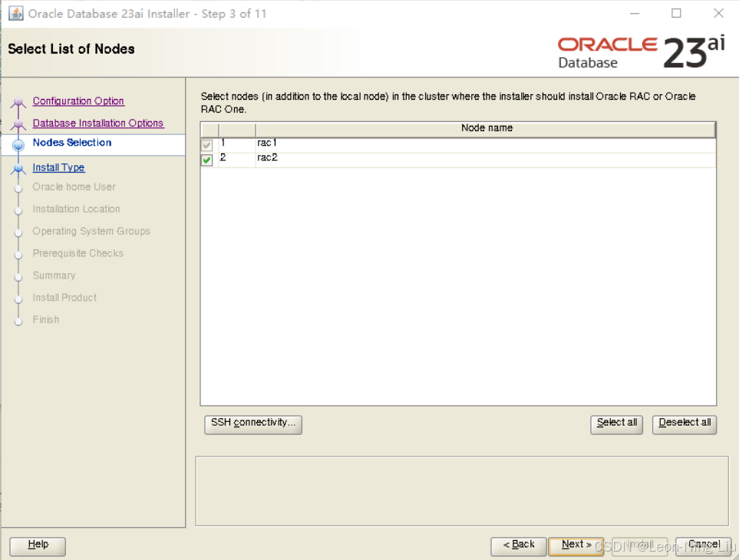Open the Install Type step
739x560 pixels.
(58, 167)
